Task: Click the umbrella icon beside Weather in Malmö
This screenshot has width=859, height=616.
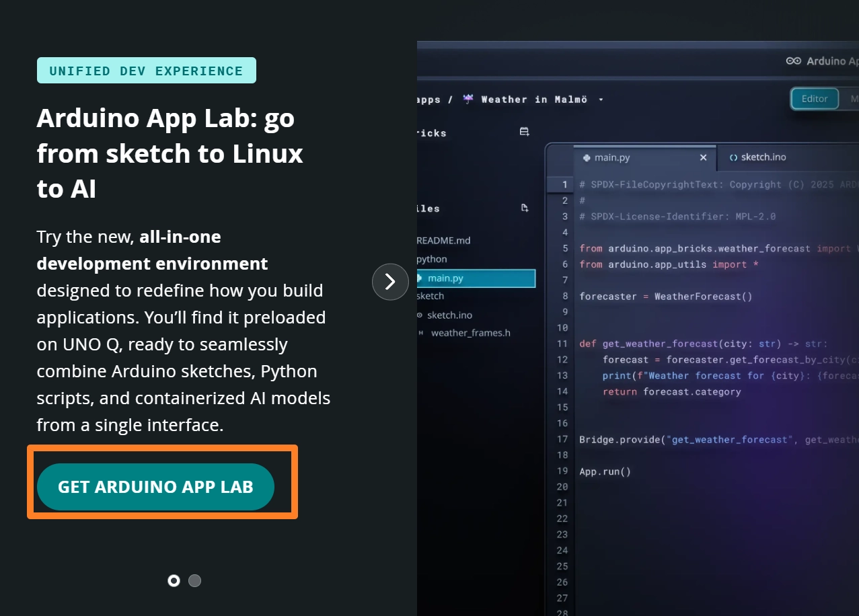Action: (x=468, y=100)
